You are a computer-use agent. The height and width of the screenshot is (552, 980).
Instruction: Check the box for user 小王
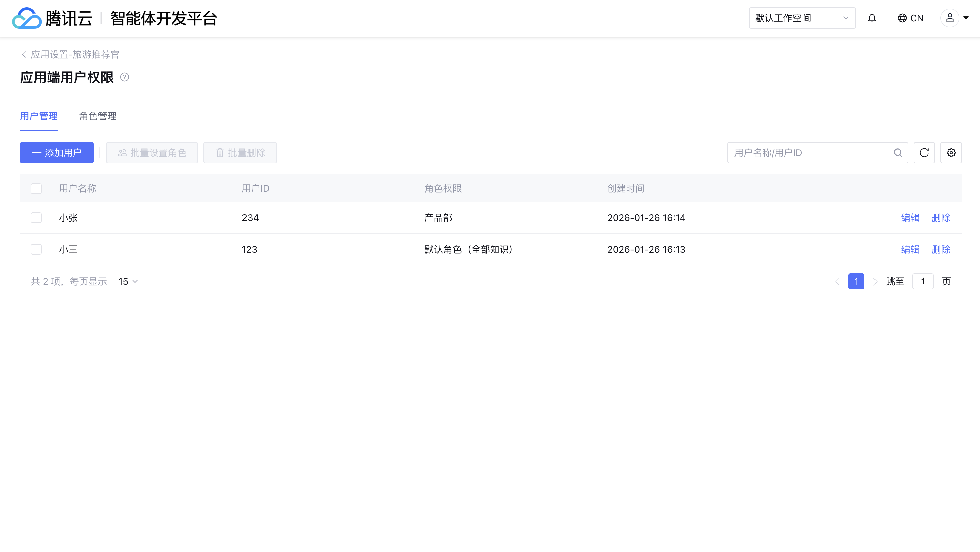pyautogui.click(x=36, y=250)
